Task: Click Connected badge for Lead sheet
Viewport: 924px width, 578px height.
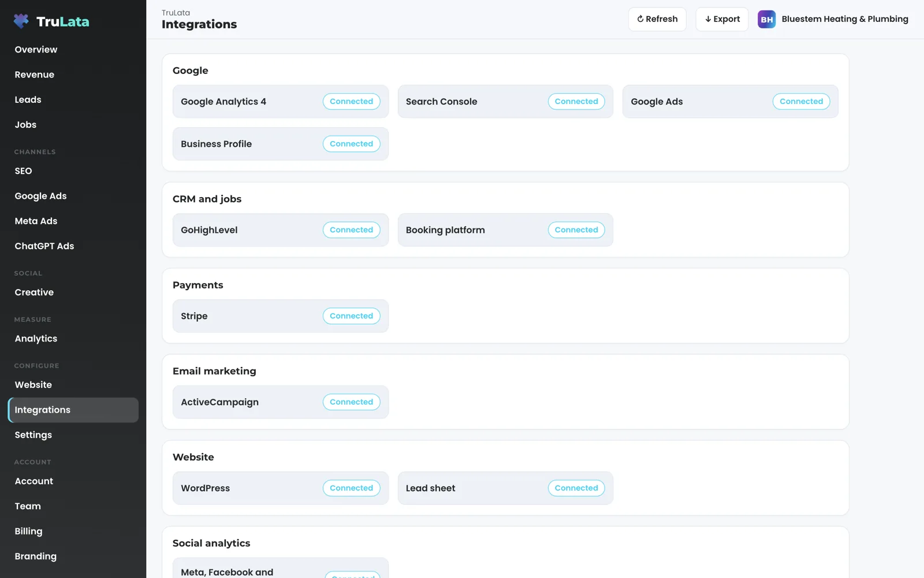Action: point(576,488)
